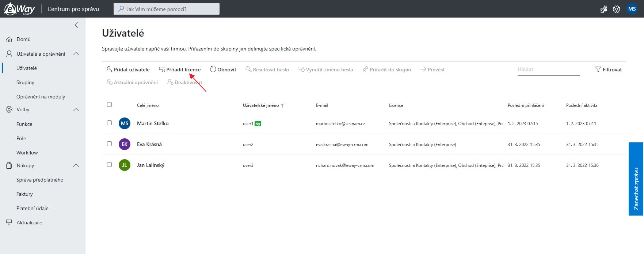This screenshot has height=254, width=644.
Task: Click the MS avatar of Martin Stefko
Action: click(x=125, y=123)
